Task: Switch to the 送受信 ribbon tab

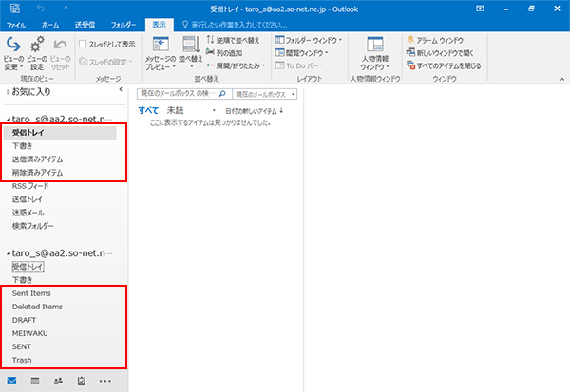Action: click(x=85, y=24)
